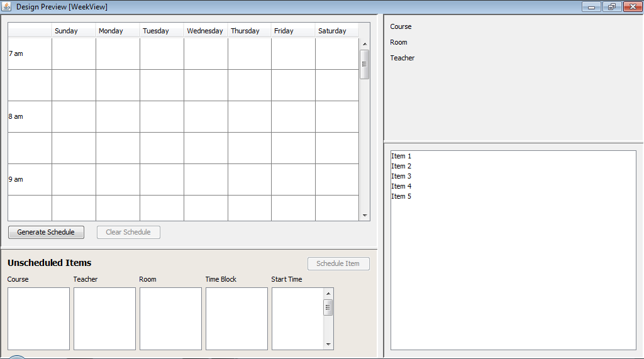Click the Tuesday 9 am cell
This screenshot has height=359, width=644.
coord(162,179)
